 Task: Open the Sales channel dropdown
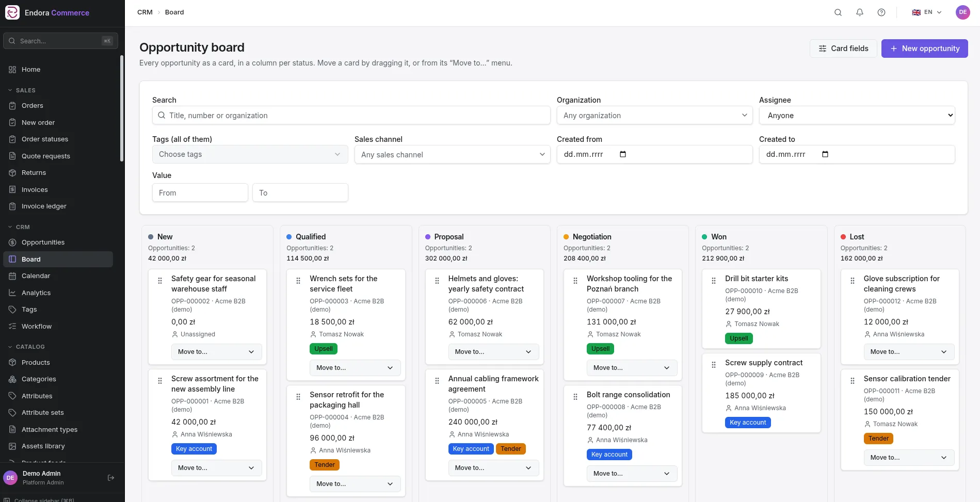coord(452,154)
